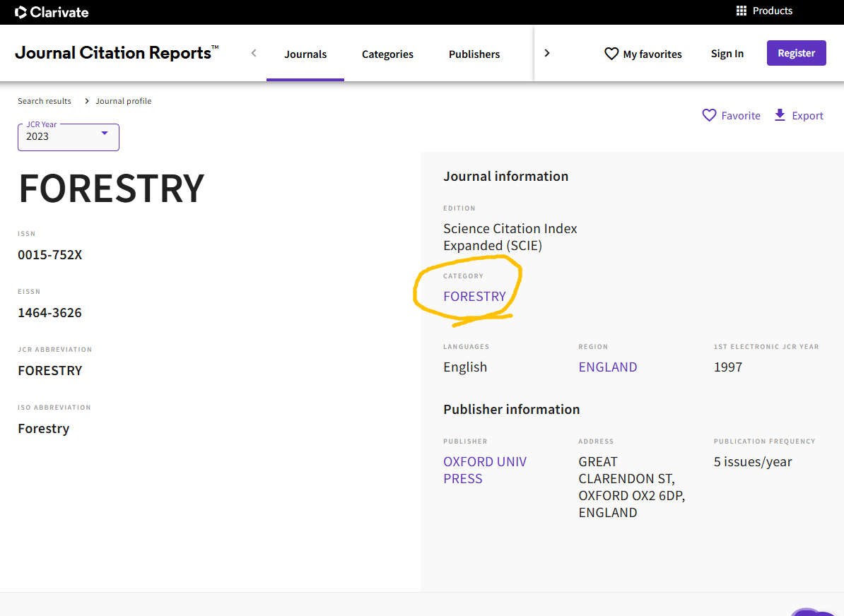Click the publication frequency 5 issues/year
844x616 pixels.
point(753,461)
